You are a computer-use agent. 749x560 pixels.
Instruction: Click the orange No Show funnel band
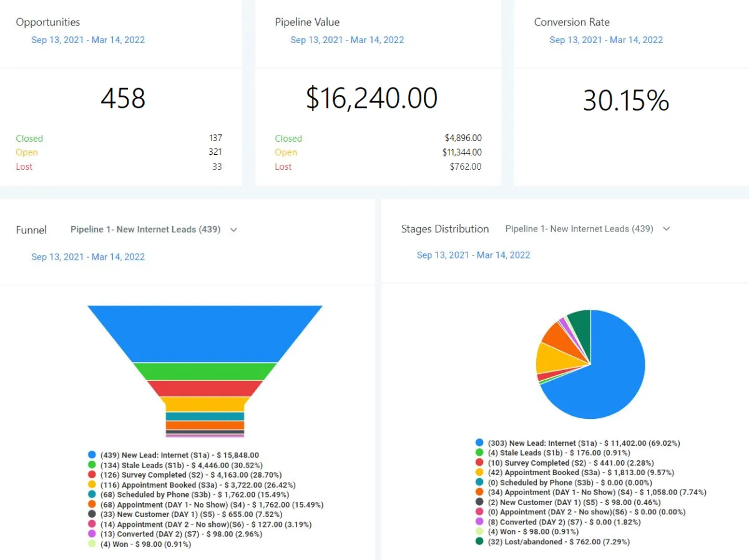pos(205,425)
